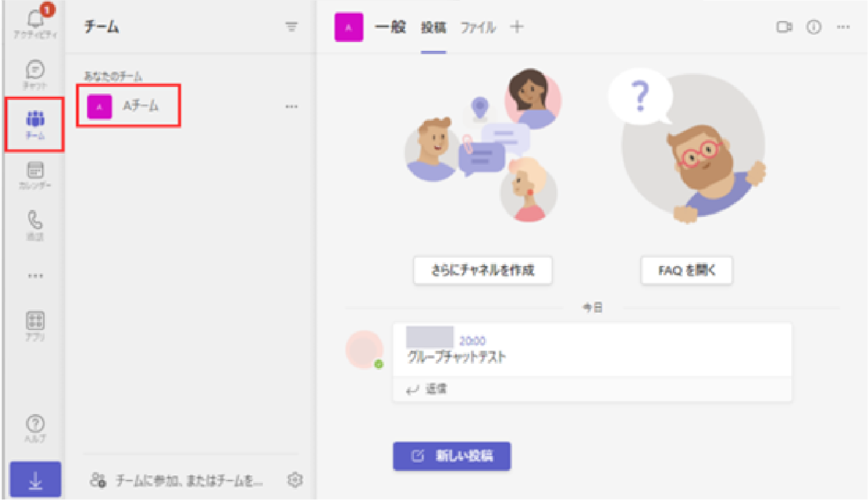Open the teams list filter icon
This screenshot has height=500, width=868.
291,27
